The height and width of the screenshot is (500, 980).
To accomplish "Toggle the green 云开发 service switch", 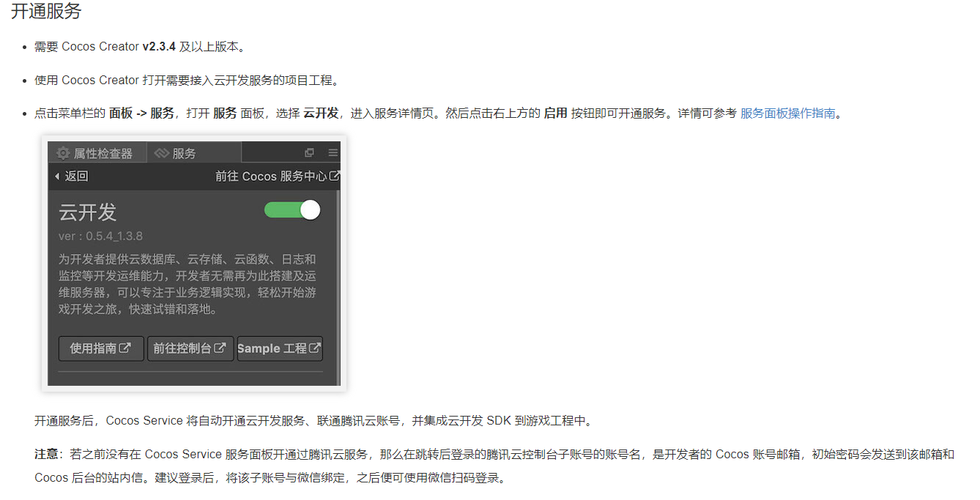I will point(292,210).
